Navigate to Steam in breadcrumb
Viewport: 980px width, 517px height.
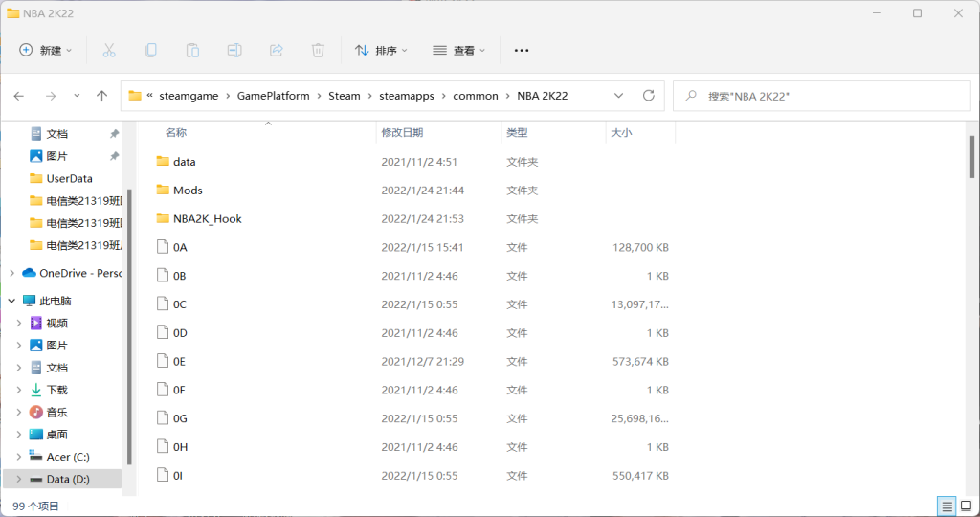tap(345, 96)
